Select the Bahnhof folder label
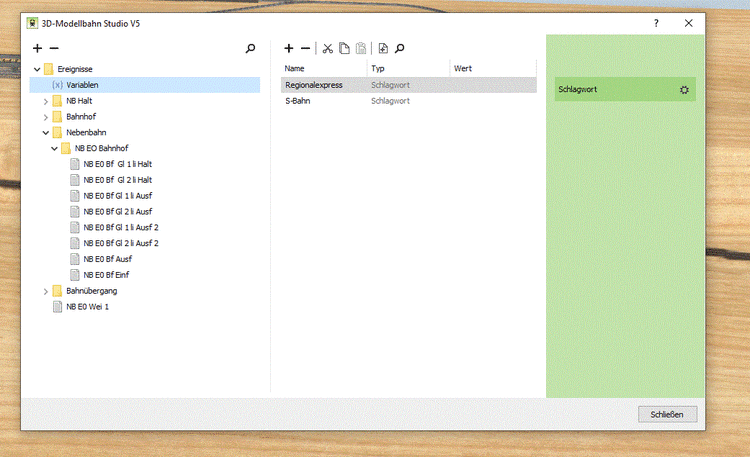This screenshot has height=457, width=750. tap(81, 117)
